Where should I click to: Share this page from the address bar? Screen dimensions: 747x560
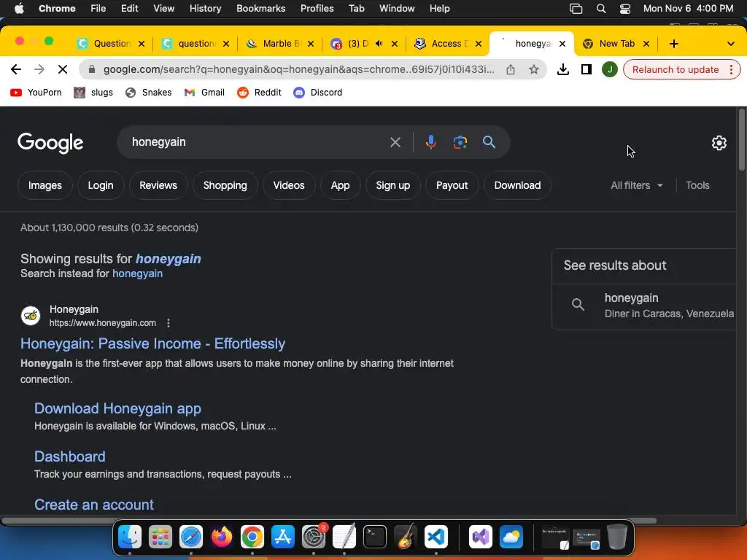(x=510, y=69)
